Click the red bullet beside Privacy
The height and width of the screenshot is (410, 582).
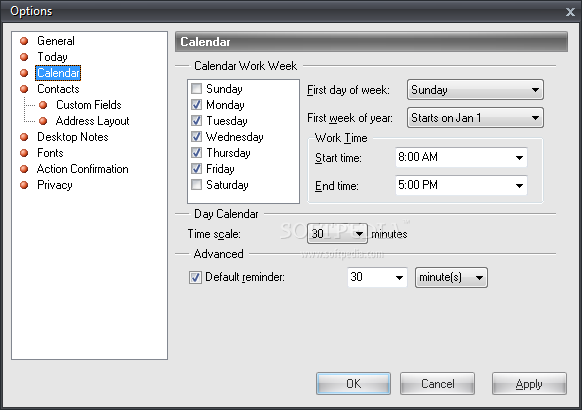pyautogui.click(x=24, y=185)
